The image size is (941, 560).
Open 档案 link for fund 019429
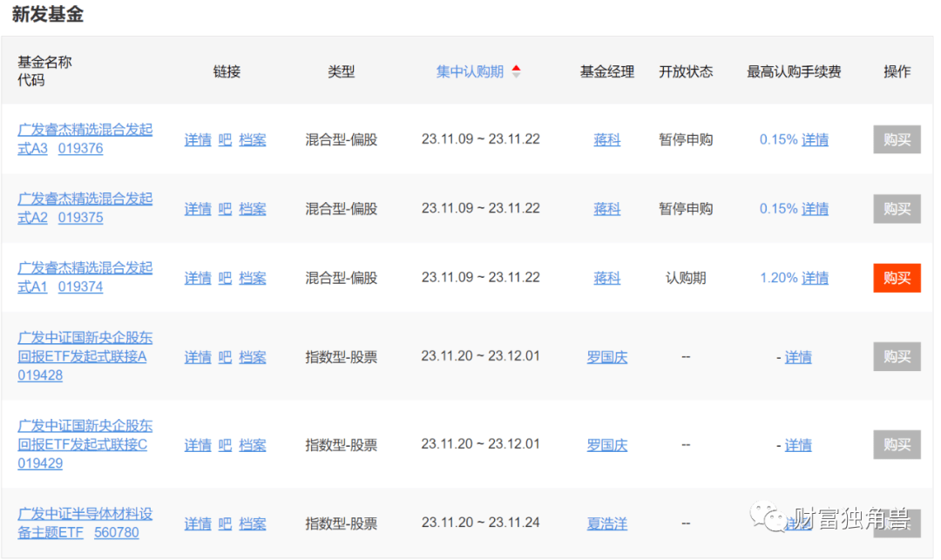pos(253,445)
